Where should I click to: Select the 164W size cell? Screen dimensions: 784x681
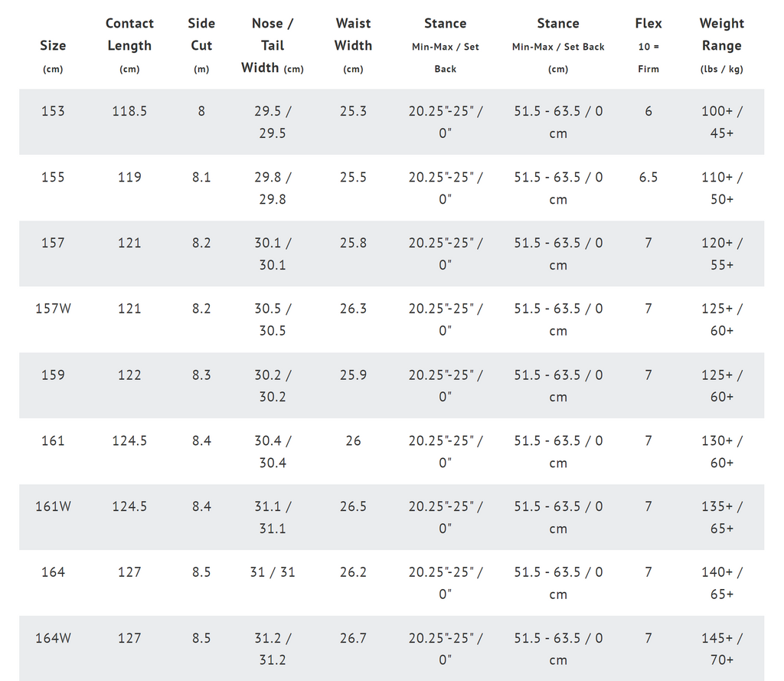pos(53,638)
